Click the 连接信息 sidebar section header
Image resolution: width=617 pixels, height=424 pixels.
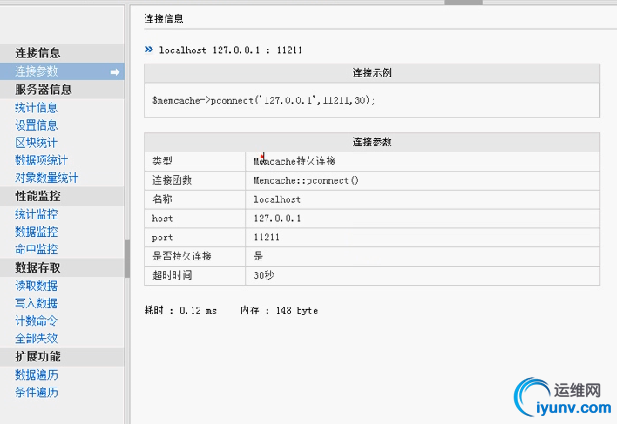point(62,53)
